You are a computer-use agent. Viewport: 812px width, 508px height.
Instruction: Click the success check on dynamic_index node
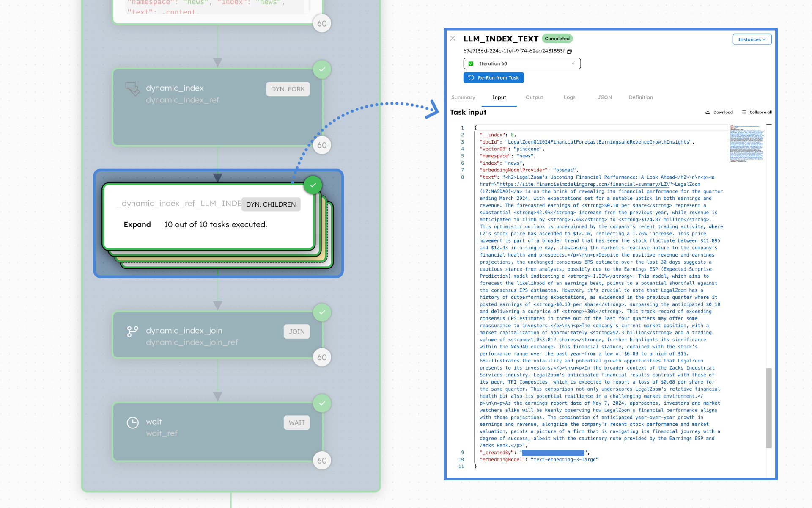point(322,69)
